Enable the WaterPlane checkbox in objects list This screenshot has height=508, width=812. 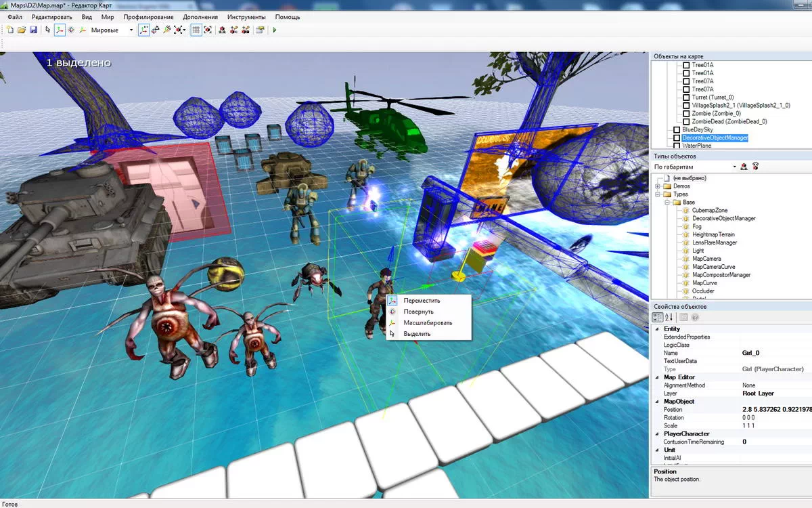tap(676, 145)
